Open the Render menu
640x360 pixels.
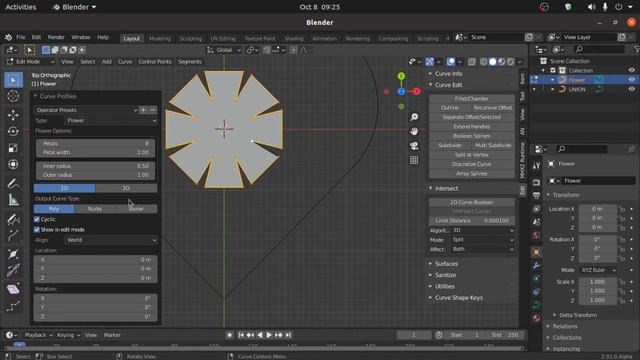[x=56, y=37]
